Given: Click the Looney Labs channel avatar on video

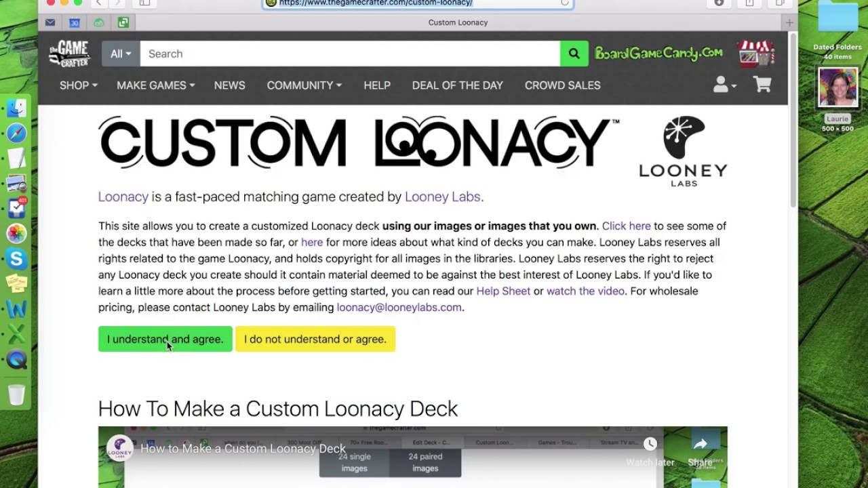Looking at the screenshot, I should [120, 449].
